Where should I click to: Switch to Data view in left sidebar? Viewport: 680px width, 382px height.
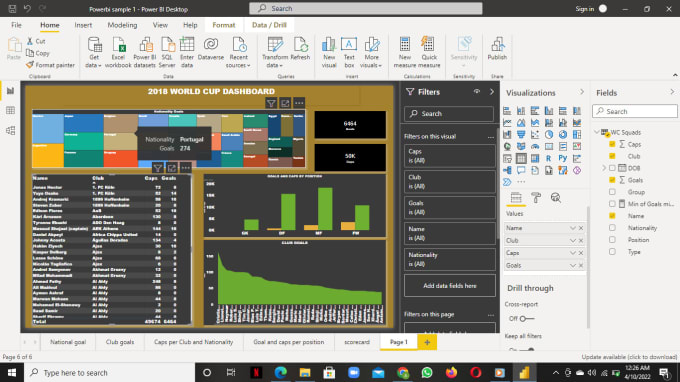tap(10, 111)
